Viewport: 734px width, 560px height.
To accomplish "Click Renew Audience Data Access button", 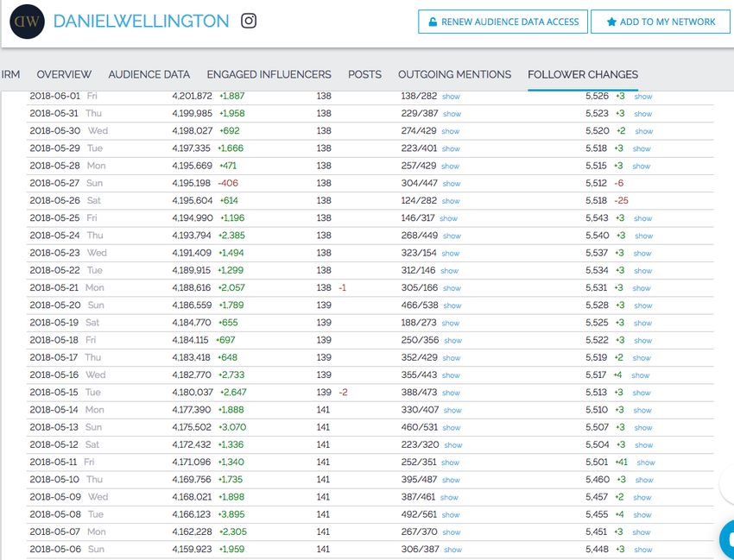I will [x=503, y=22].
